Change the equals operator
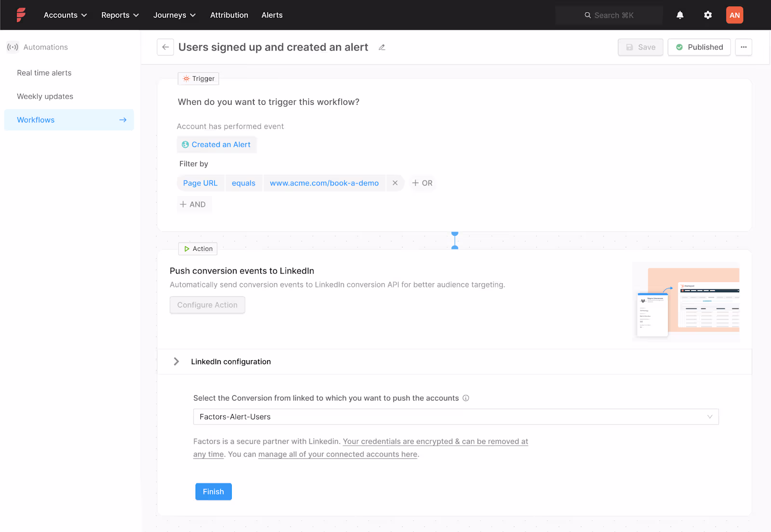Screen dimensions: 771x532 point(243,183)
